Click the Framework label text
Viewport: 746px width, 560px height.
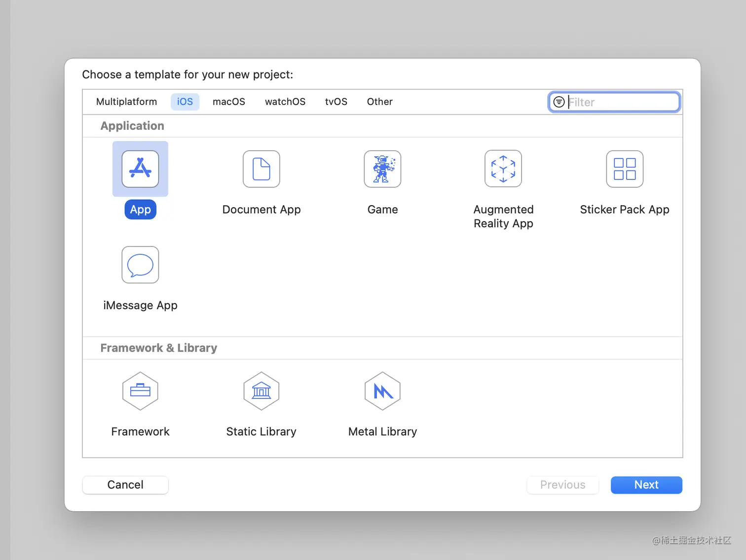click(140, 431)
